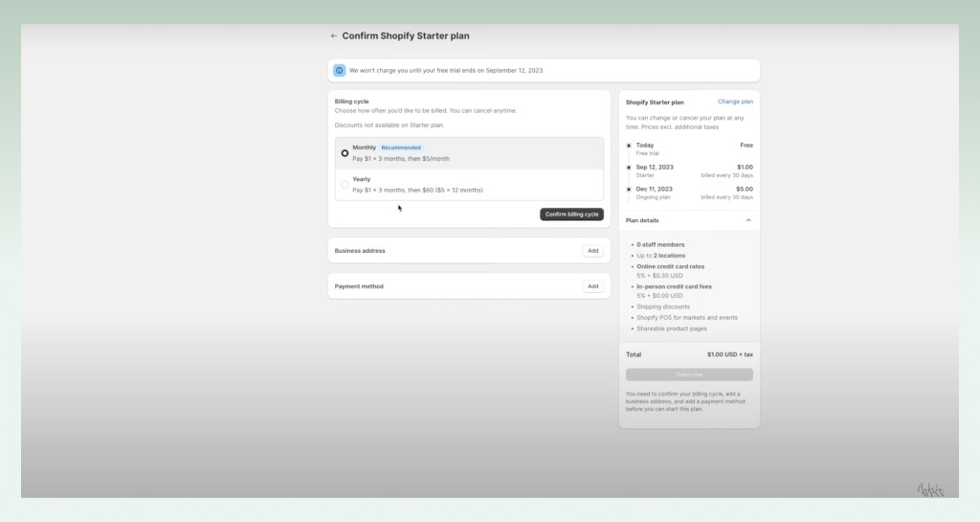Click the 'Shipping discounts' item
The image size is (980, 522).
click(662, 306)
